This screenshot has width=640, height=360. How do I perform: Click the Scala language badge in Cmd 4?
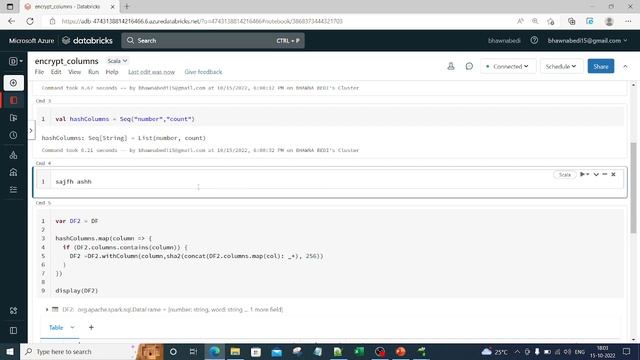point(564,175)
